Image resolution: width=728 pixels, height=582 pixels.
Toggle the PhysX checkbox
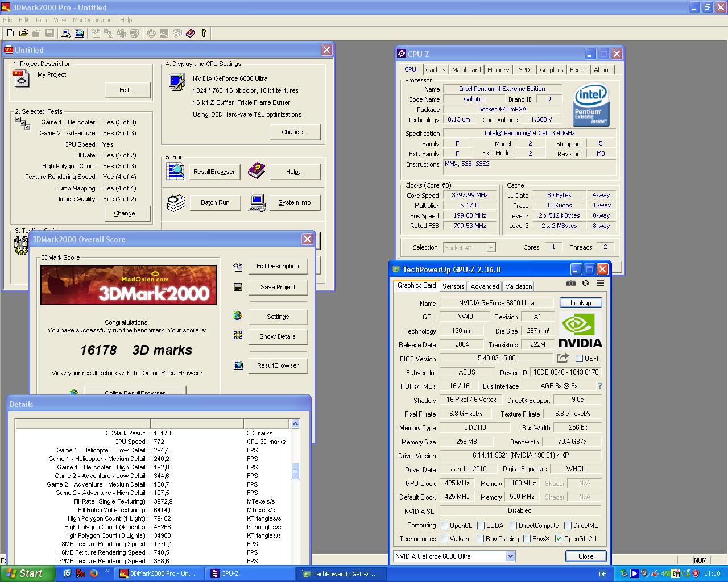pos(527,539)
